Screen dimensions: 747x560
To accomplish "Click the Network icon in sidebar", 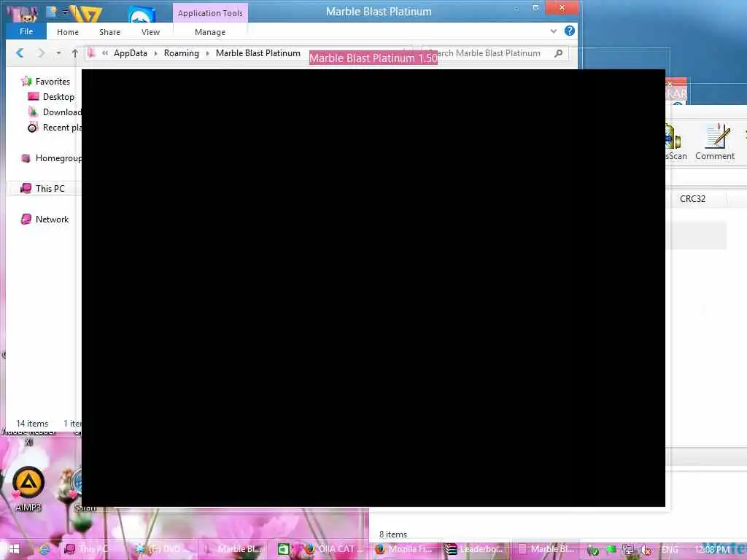I will [x=26, y=219].
